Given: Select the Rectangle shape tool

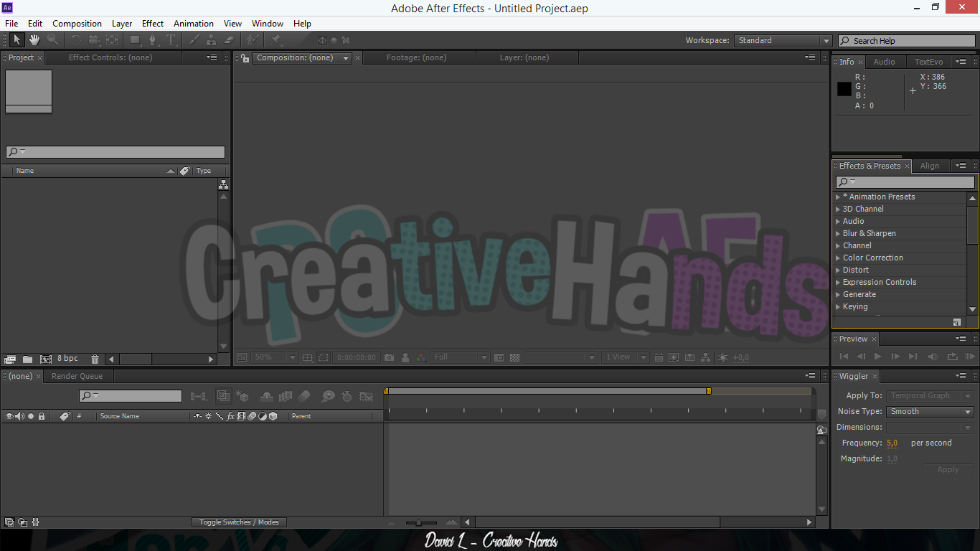Looking at the screenshot, I should [135, 40].
